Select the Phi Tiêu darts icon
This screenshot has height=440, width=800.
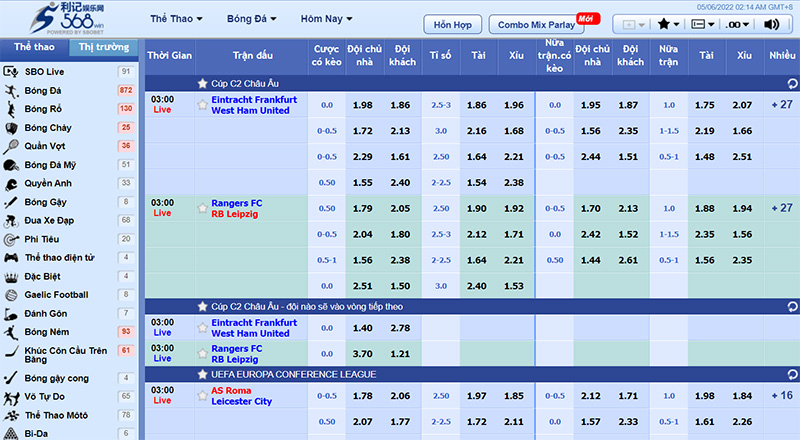tap(11, 239)
